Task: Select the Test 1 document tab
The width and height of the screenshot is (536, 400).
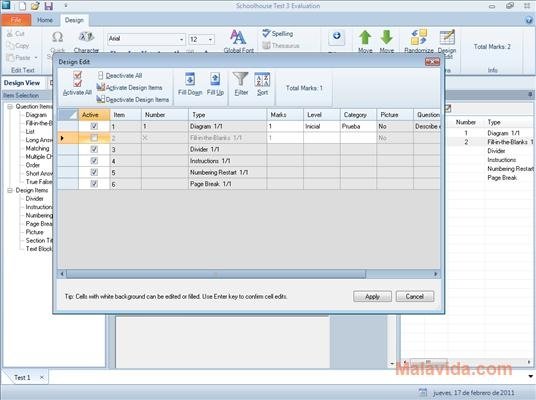Action: (22, 377)
